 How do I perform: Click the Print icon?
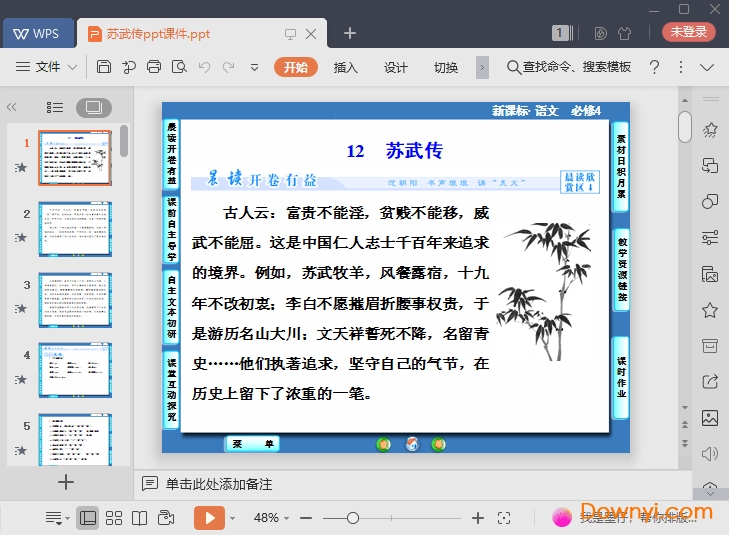154,67
